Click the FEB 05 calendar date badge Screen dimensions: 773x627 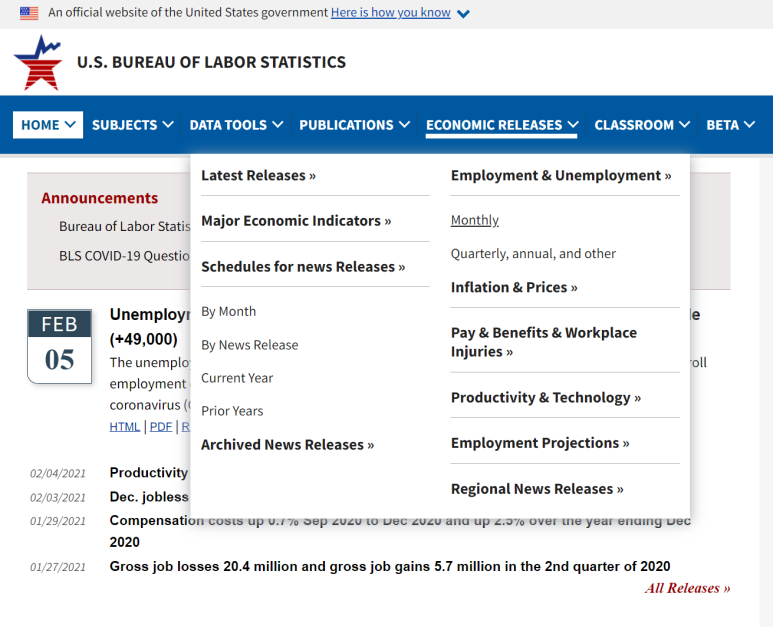60,346
